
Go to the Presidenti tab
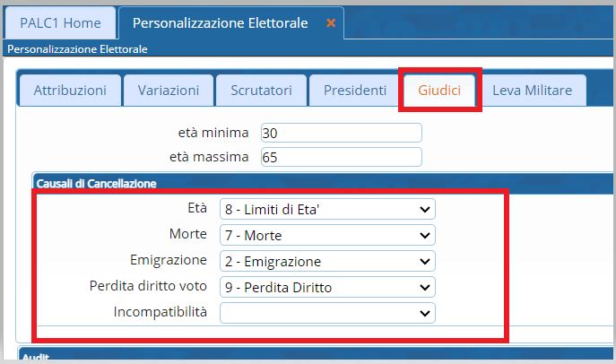point(355,91)
